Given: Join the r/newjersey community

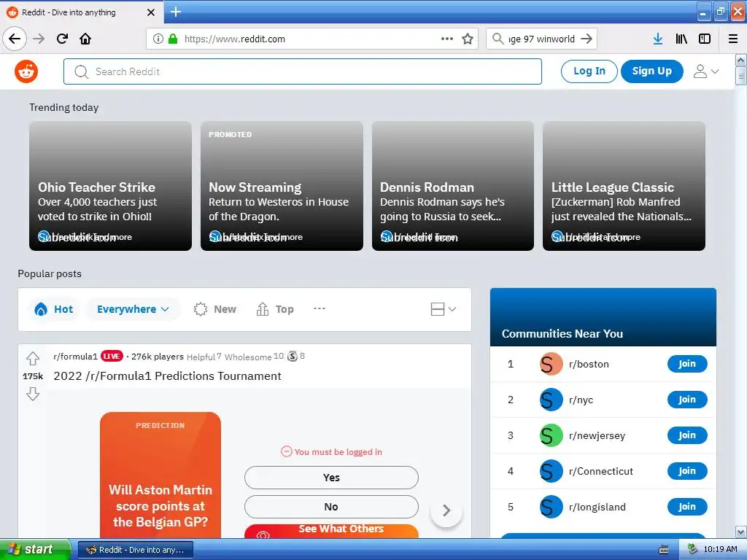Looking at the screenshot, I should (x=687, y=435).
